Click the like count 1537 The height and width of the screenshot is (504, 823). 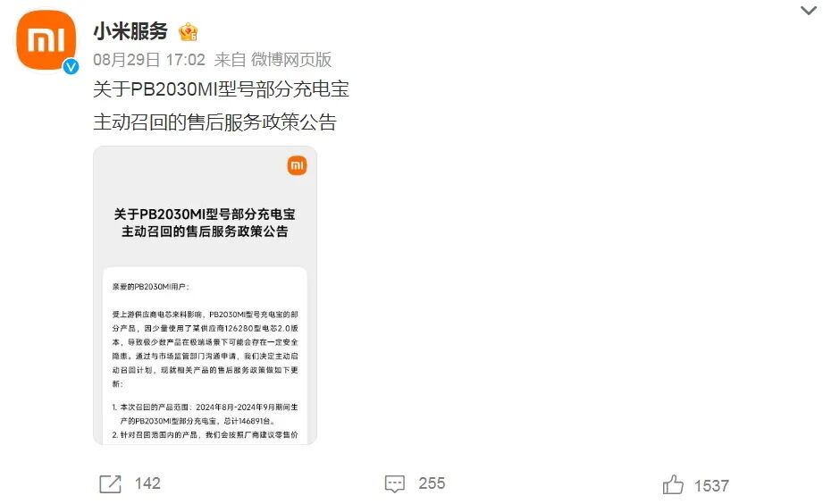[x=711, y=485]
